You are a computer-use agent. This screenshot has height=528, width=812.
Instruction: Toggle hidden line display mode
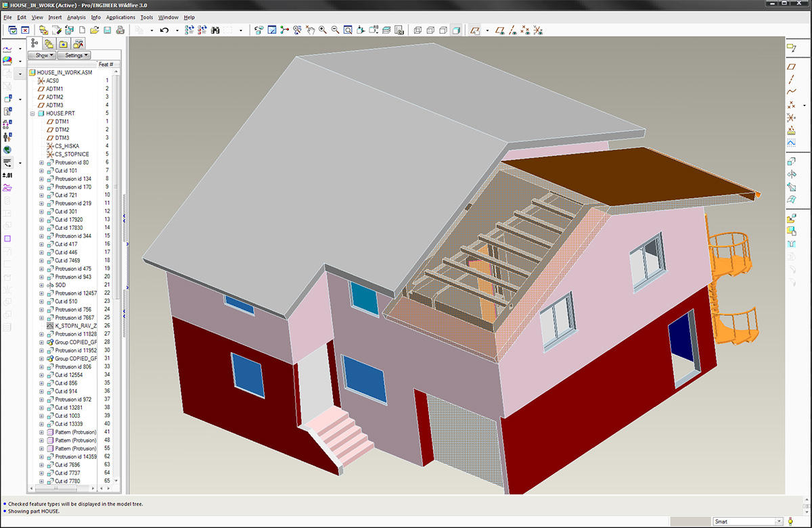(x=430, y=30)
